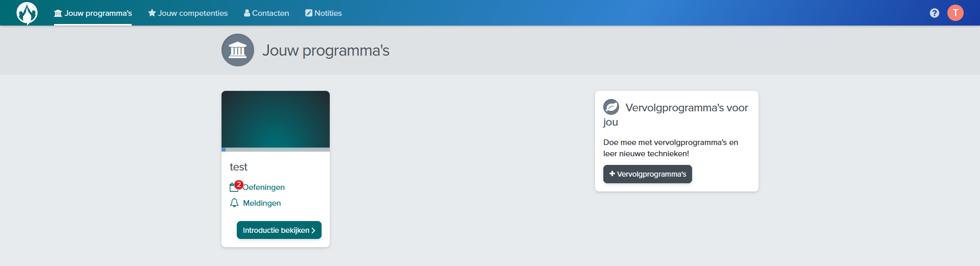
Task: Click the red notification badge showing 2
Action: coord(238,185)
